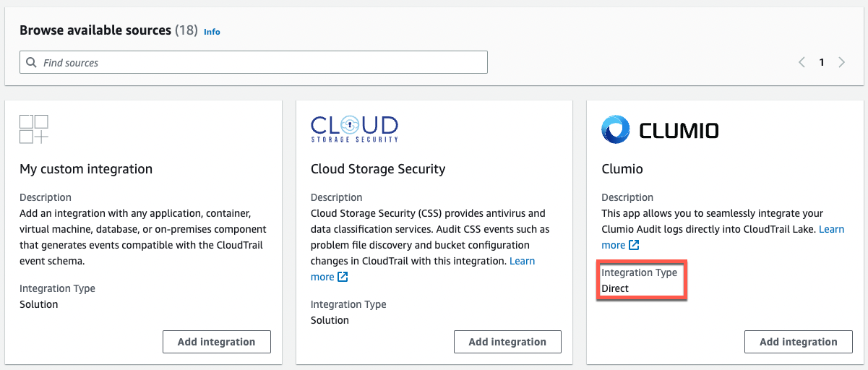Click the My custom integration squares icon
Screen dimensions: 868x370
click(34, 129)
